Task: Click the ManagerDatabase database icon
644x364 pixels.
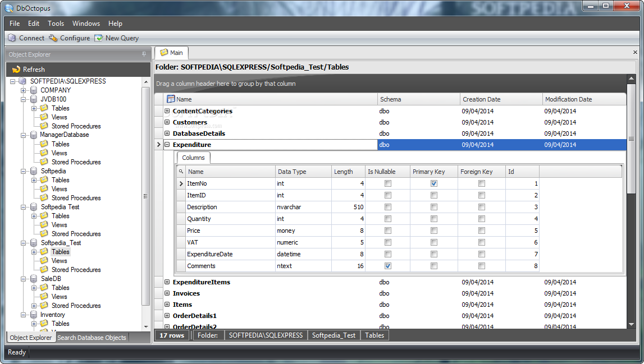Action: [x=34, y=135]
